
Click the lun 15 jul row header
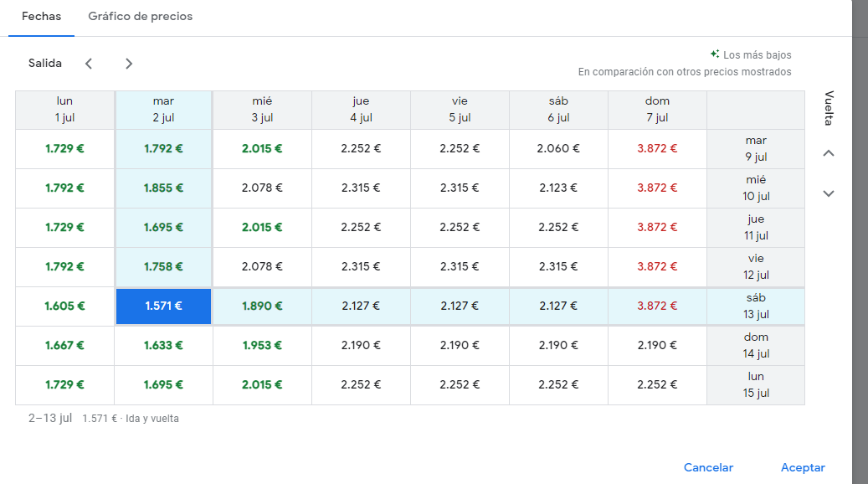756,385
